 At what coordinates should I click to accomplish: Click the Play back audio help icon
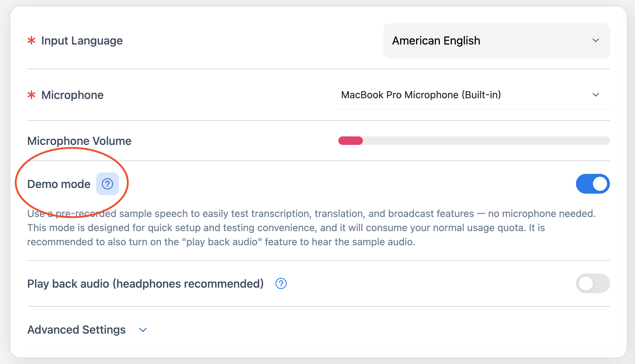[281, 283]
